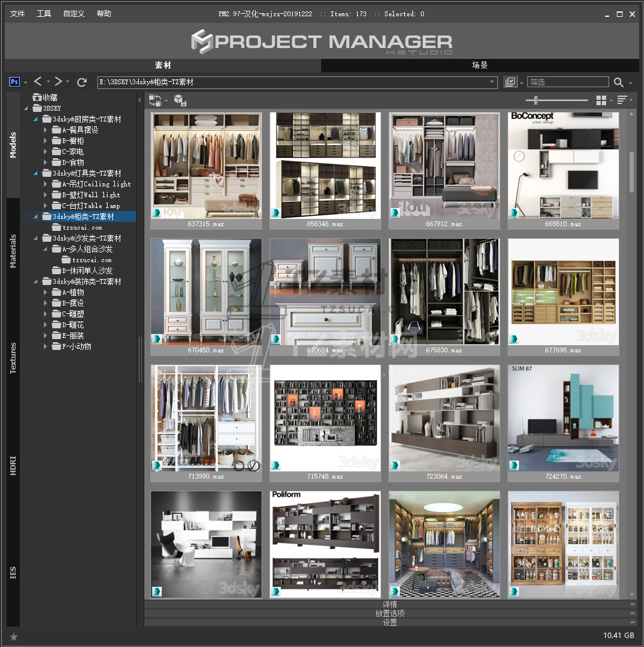Click the search magnifier icon

(x=618, y=82)
